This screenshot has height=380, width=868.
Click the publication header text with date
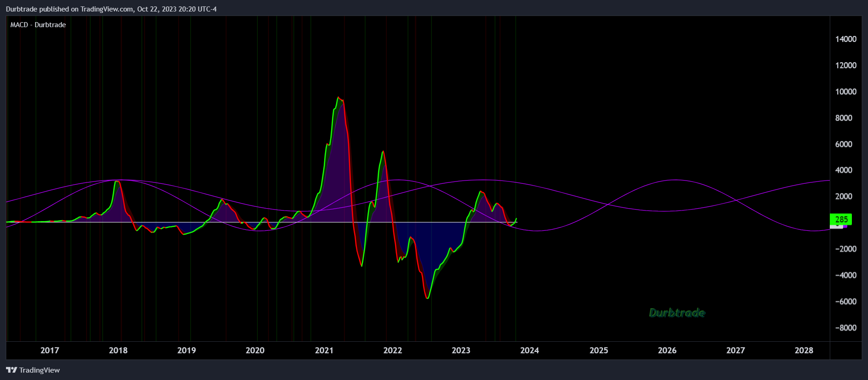click(x=111, y=9)
